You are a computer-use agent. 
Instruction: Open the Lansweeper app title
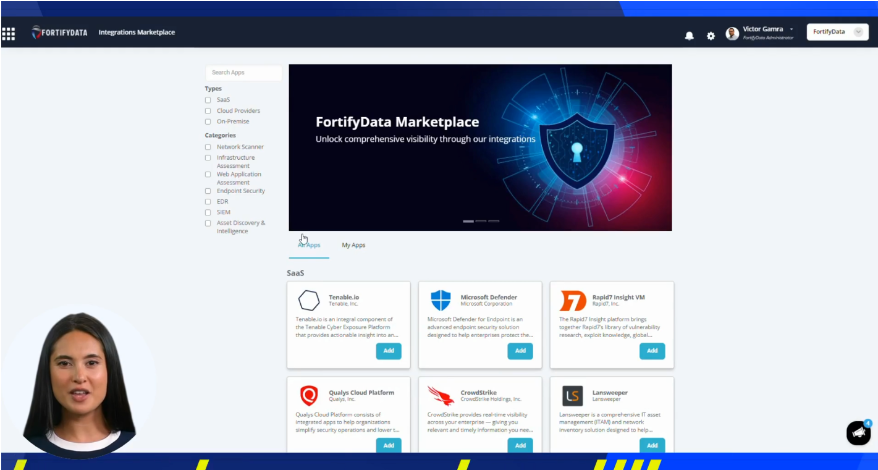(610, 393)
